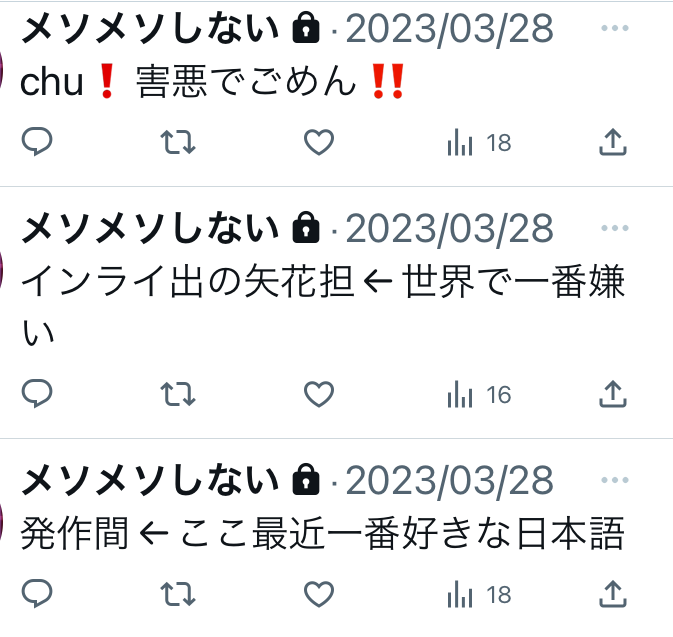Like the 'インライ出の矢花担' tweet
The image size is (673, 637).
[319, 394]
